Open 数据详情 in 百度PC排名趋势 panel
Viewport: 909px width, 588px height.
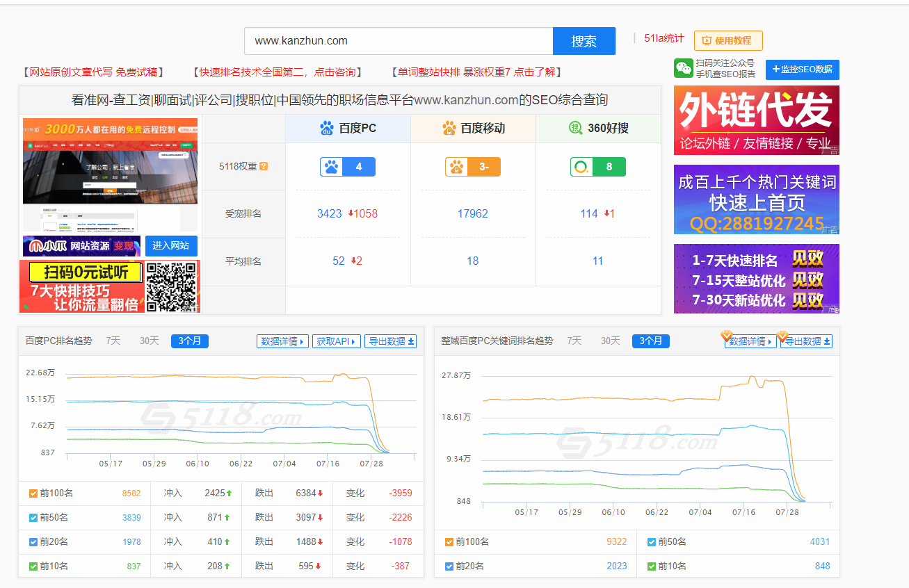[x=282, y=341]
